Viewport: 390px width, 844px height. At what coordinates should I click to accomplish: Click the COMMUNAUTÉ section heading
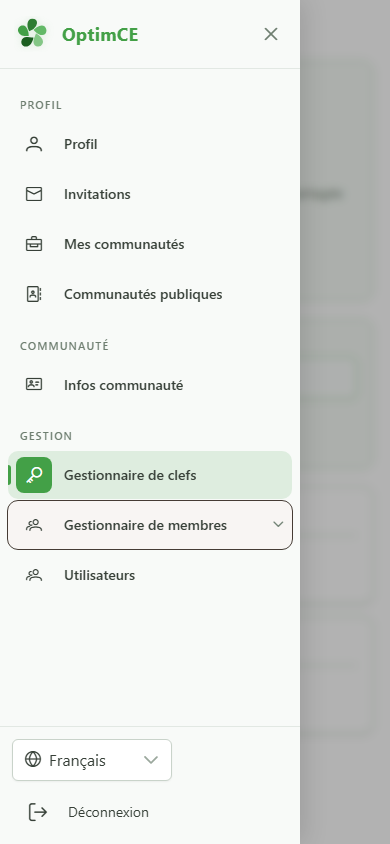coord(65,346)
